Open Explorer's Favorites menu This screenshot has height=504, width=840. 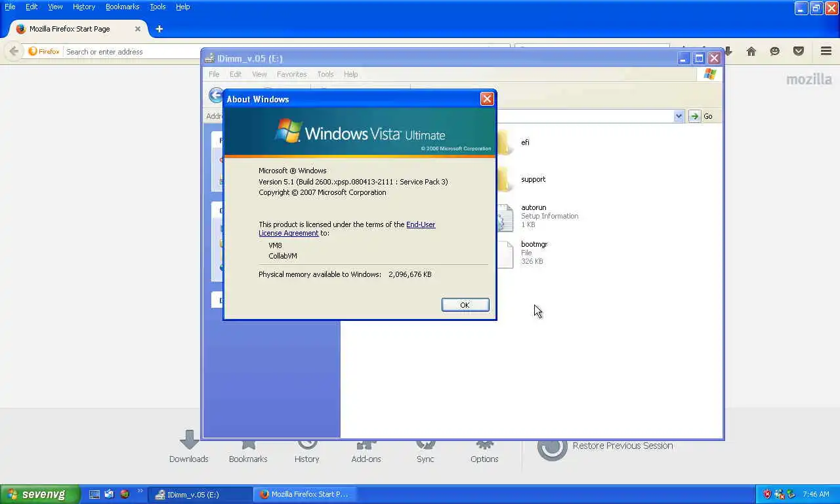coord(291,74)
